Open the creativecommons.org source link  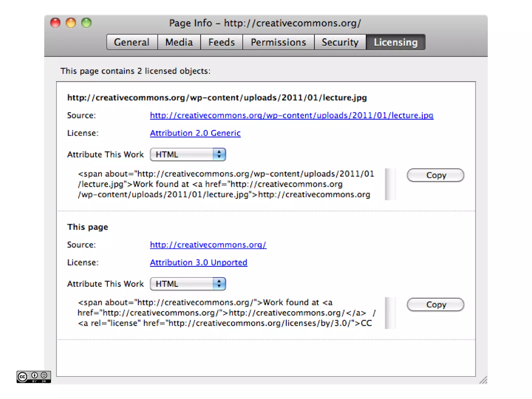[208, 245]
